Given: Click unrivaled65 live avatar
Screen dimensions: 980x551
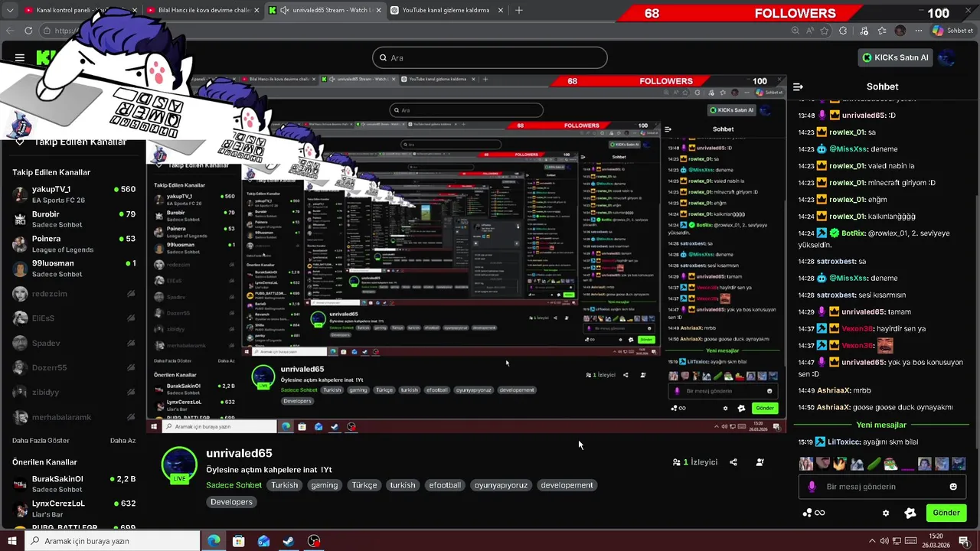Looking at the screenshot, I should [179, 465].
